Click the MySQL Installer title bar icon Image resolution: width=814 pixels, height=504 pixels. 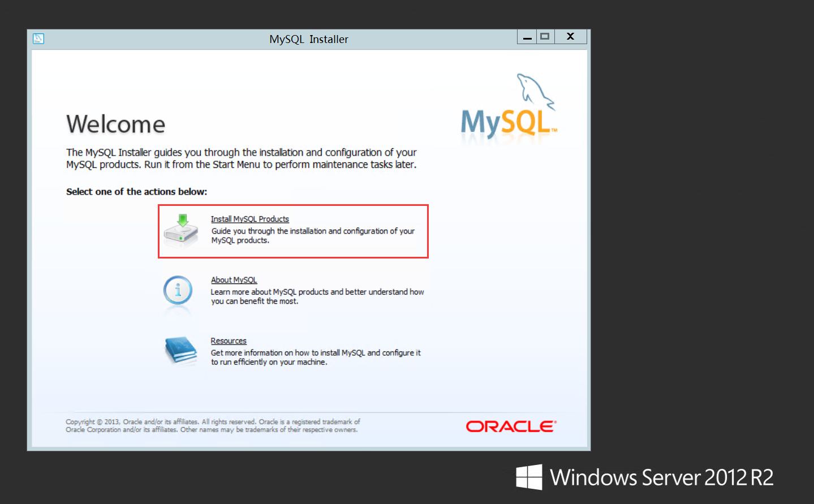click(38, 38)
